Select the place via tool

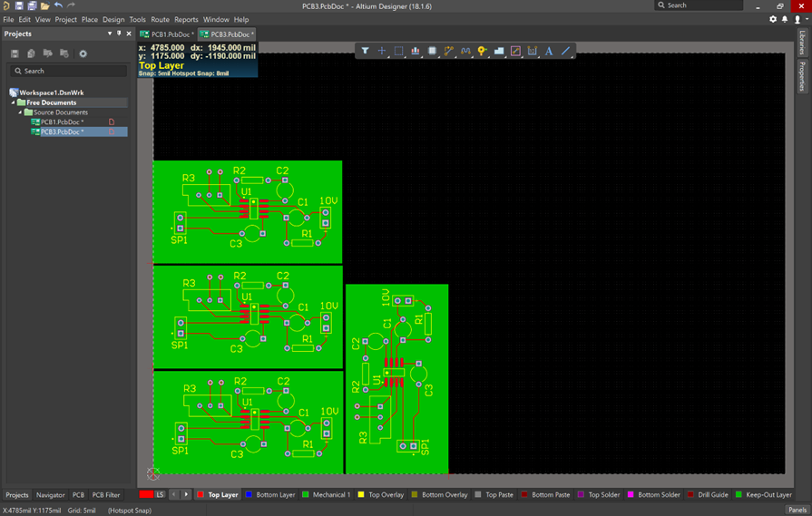(482, 51)
